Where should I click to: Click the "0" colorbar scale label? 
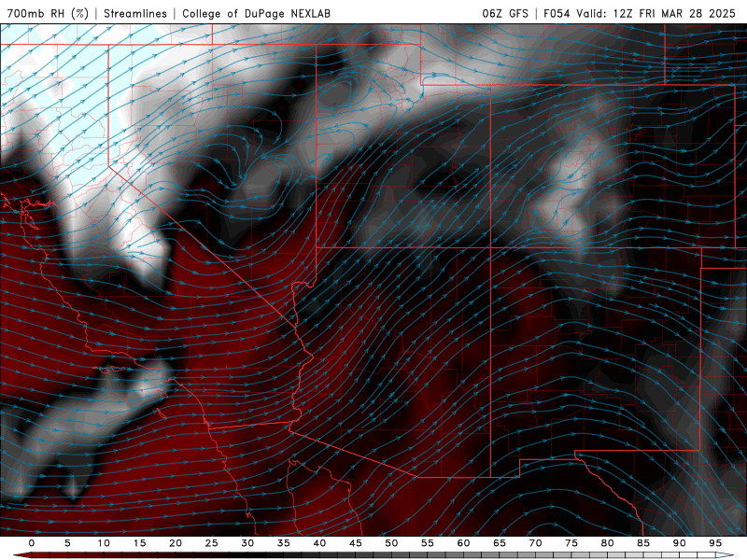coord(32,543)
